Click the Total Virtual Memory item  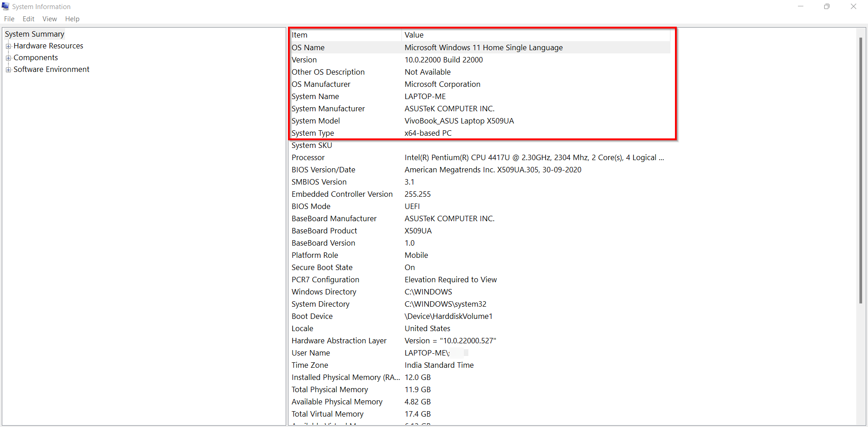(x=327, y=414)
